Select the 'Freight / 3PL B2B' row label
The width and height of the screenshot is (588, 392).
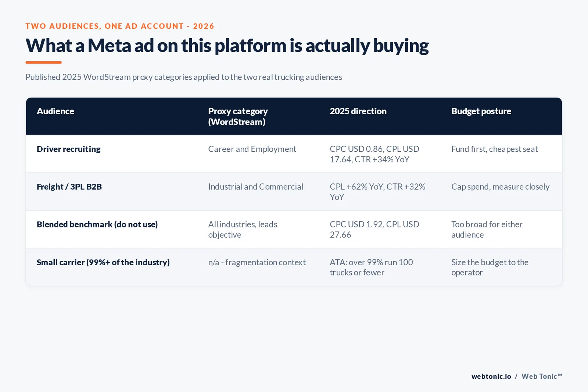(69, 187)
